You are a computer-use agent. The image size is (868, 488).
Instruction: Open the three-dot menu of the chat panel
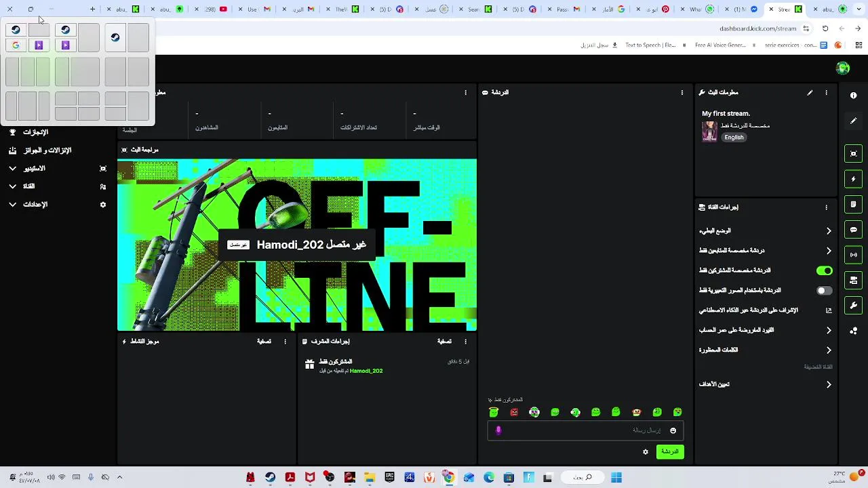point(682,93)
